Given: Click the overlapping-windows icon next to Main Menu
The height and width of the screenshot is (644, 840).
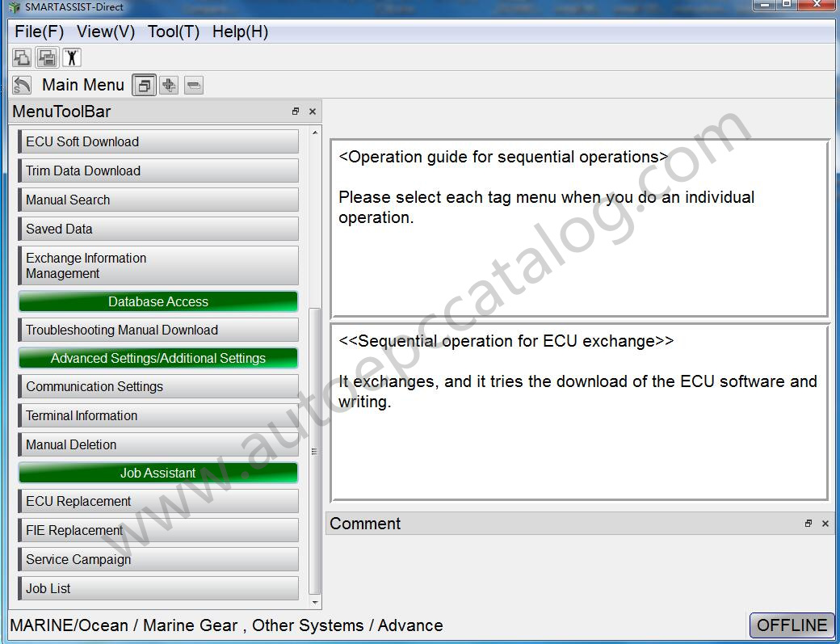Looking at the screenshot, I should click(144, 85).
